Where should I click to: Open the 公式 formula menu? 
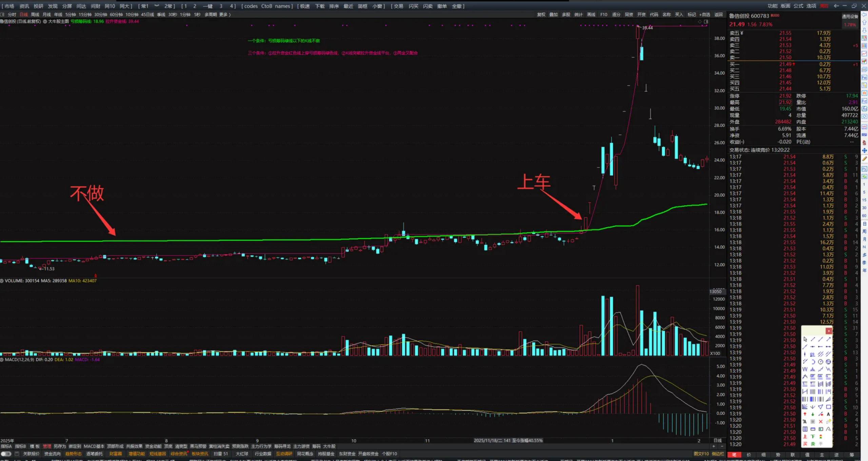click(x=798, y=6)
